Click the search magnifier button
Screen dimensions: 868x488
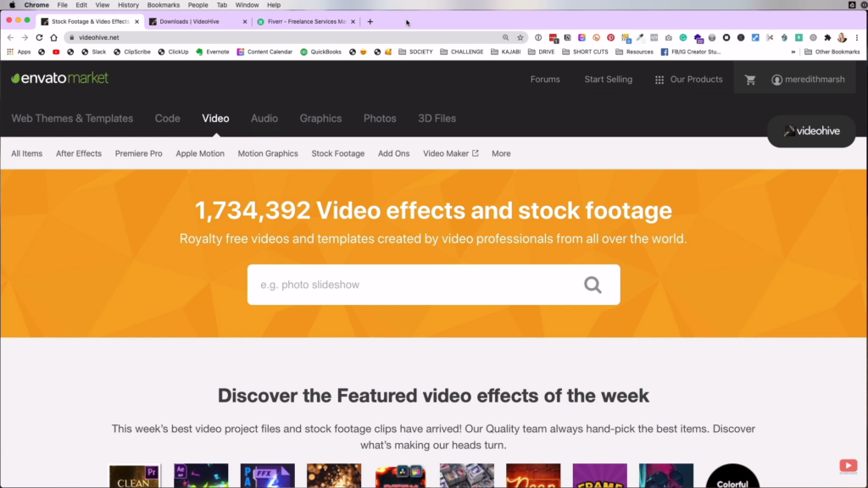click(593, 285)
